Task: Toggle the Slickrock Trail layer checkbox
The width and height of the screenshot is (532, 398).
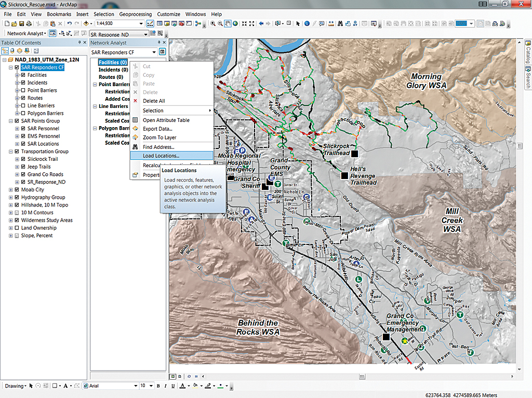Action: click(x=23, y=159)
